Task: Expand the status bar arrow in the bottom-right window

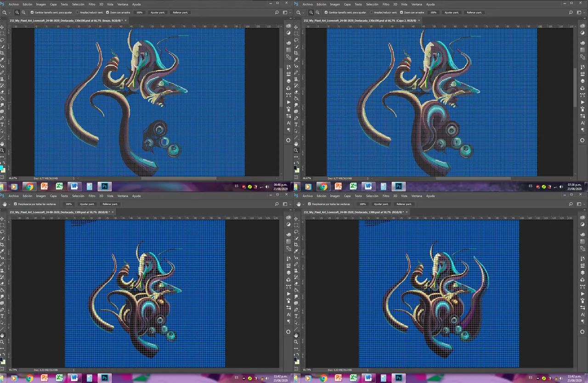Action: coord(367,370)
